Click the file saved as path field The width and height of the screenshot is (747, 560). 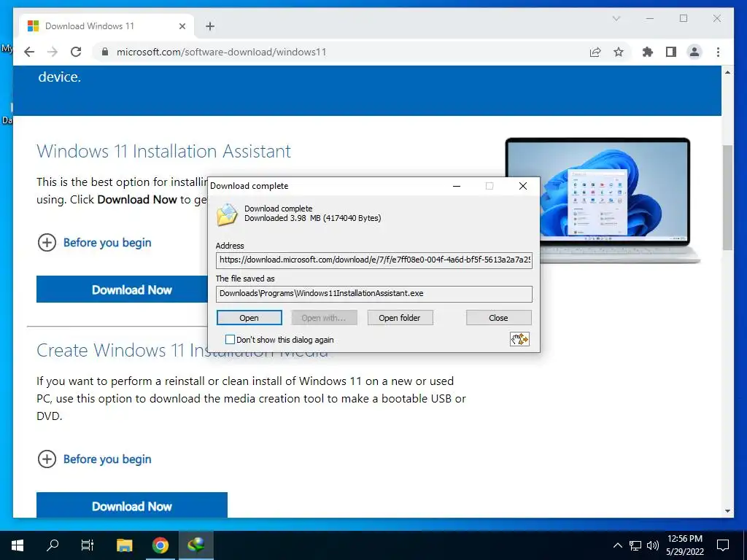(374, 294)
